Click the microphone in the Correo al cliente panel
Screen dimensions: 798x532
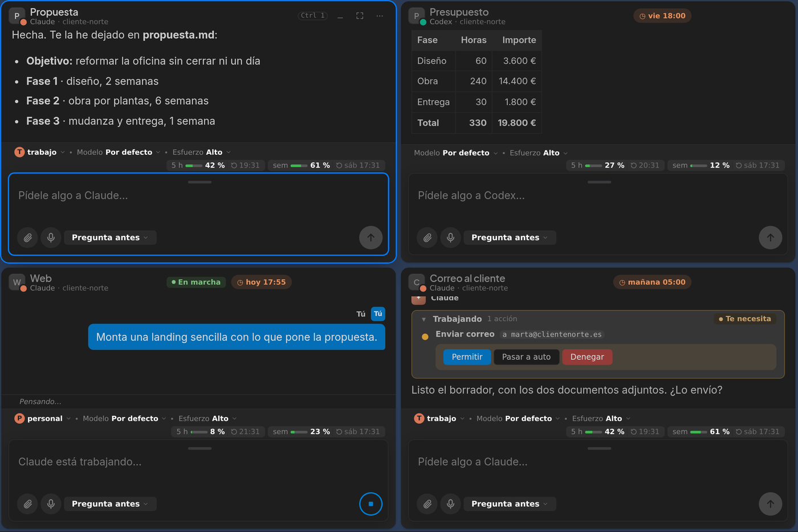coord(450,504)
